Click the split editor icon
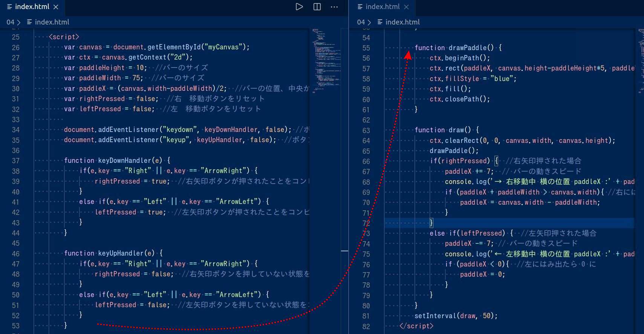Screen dimensions: 644x334 (x=317, y=7)
